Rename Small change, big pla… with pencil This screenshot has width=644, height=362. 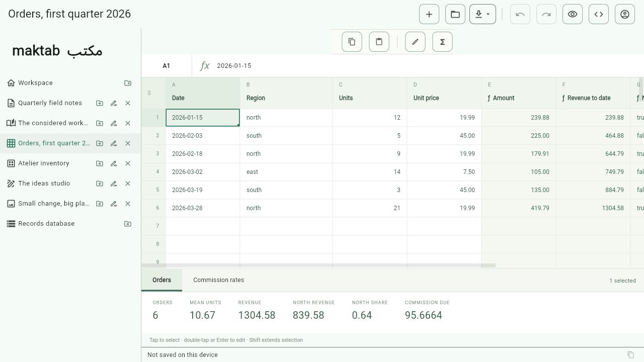[114, 204]
